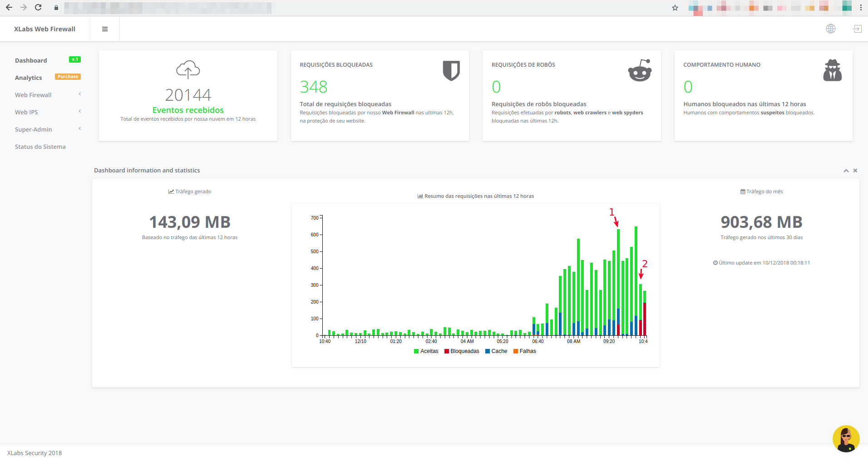
Task: Close the dashboard statistics panel
Action: [855, 171]
